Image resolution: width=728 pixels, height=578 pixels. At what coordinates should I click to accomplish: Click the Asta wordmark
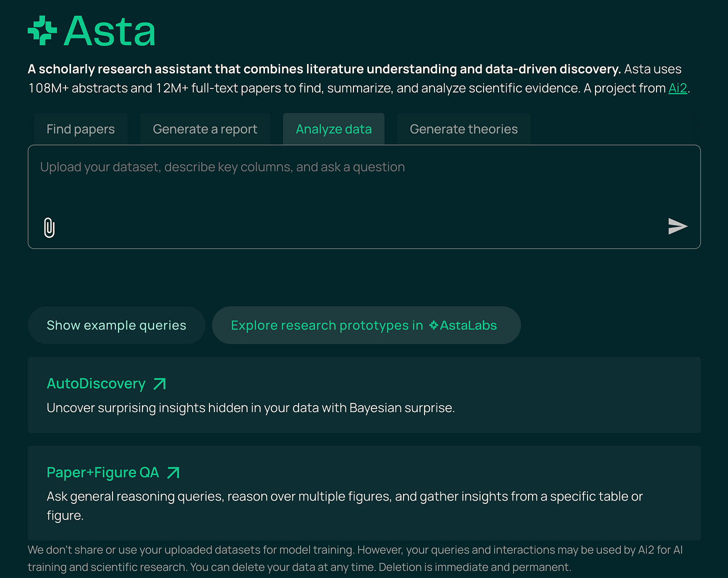click(109, 31)
